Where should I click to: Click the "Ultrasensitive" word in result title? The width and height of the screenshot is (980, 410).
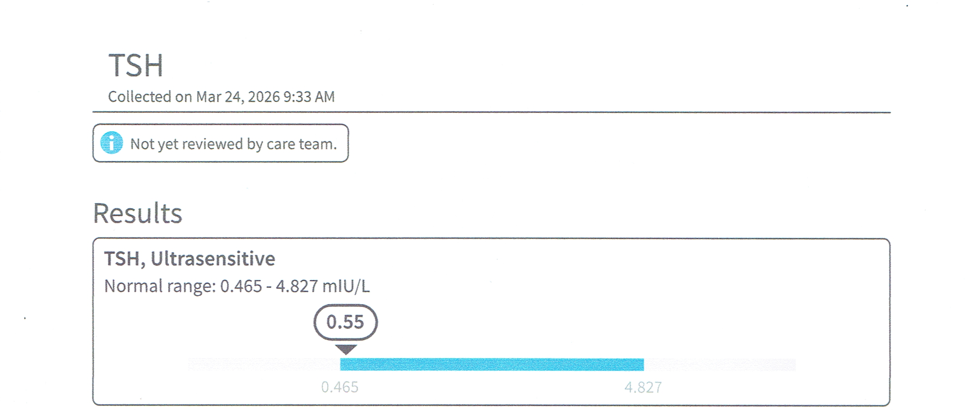click(x=213, y=258)
